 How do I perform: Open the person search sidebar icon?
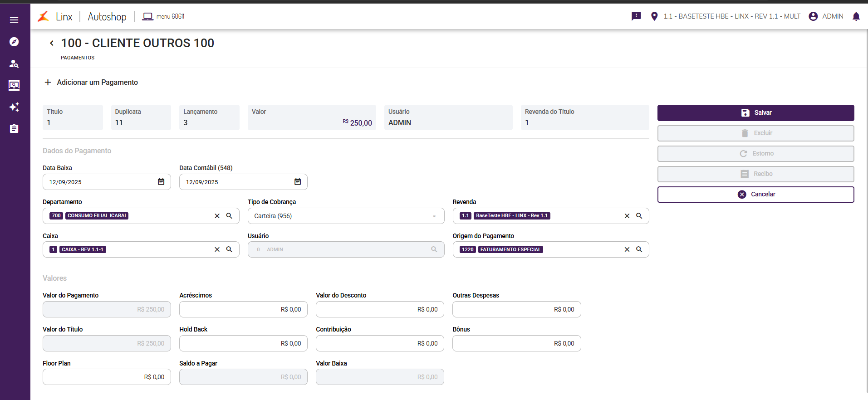click(x=14, y=63)
